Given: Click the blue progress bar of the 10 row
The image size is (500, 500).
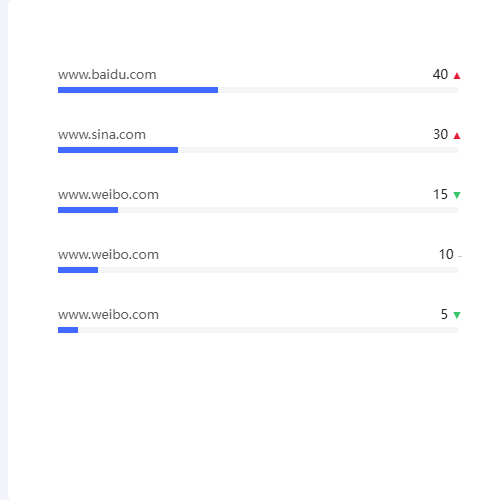Looking at the screenshot, I should (x=78, y=270).
